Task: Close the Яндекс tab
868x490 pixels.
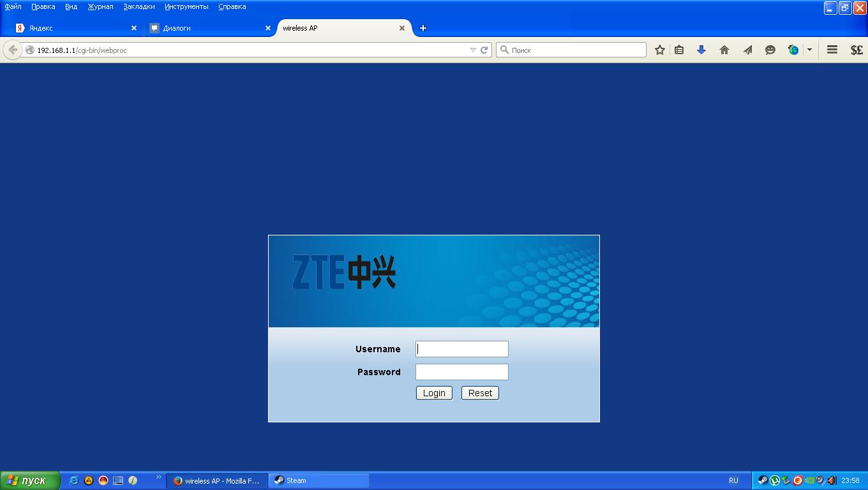Action: pos(134,28)
